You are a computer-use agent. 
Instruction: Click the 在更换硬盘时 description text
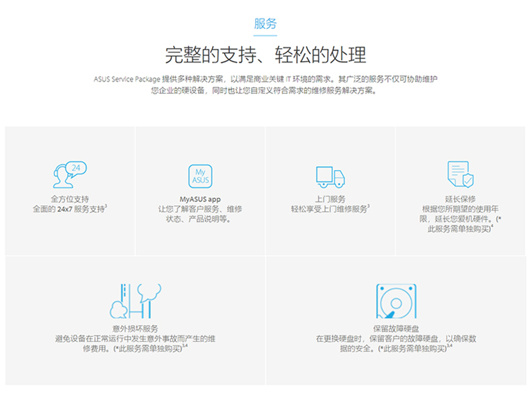(x=396, y=344)
